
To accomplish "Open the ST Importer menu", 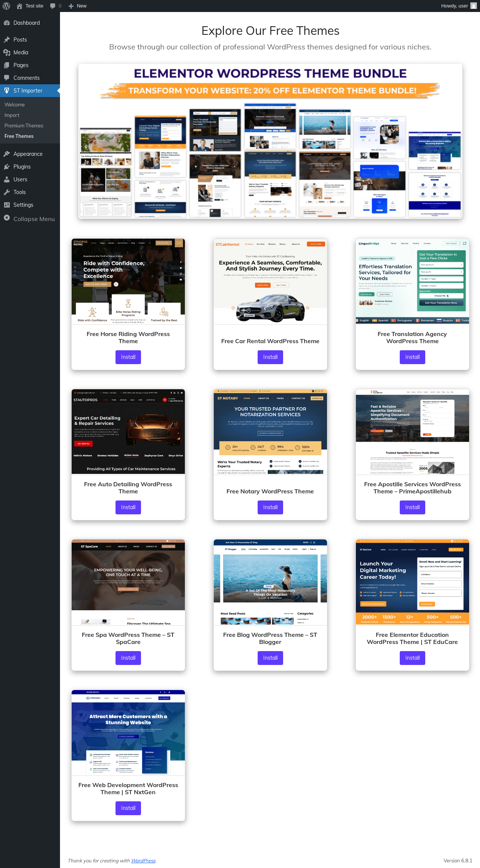I will [x=30, y=91].
